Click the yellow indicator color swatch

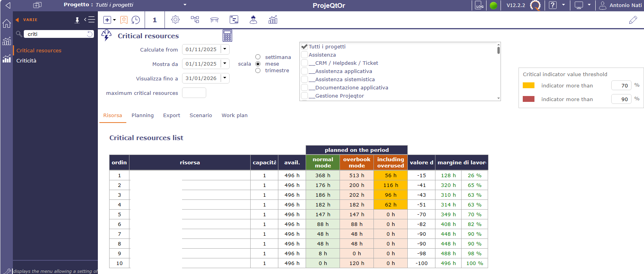pyautogui.click(x=528, y=85)
